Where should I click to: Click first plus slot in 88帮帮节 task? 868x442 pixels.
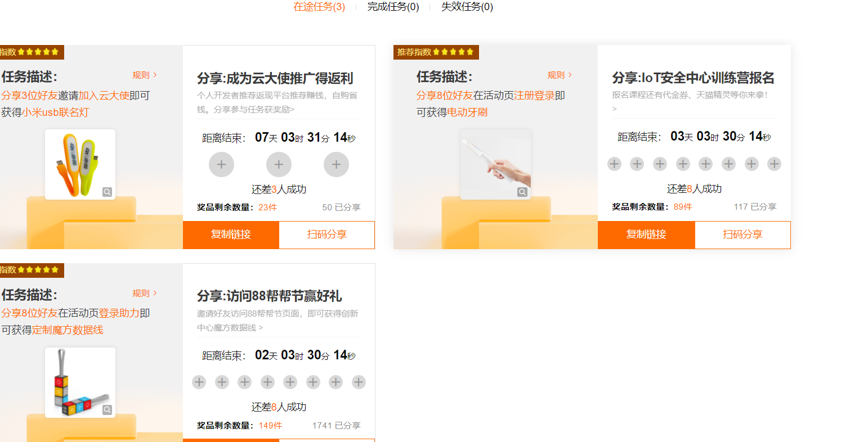199,382
